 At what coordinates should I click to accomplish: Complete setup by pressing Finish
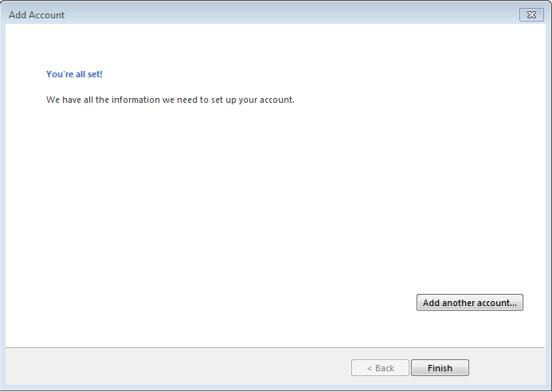[440, 368]
